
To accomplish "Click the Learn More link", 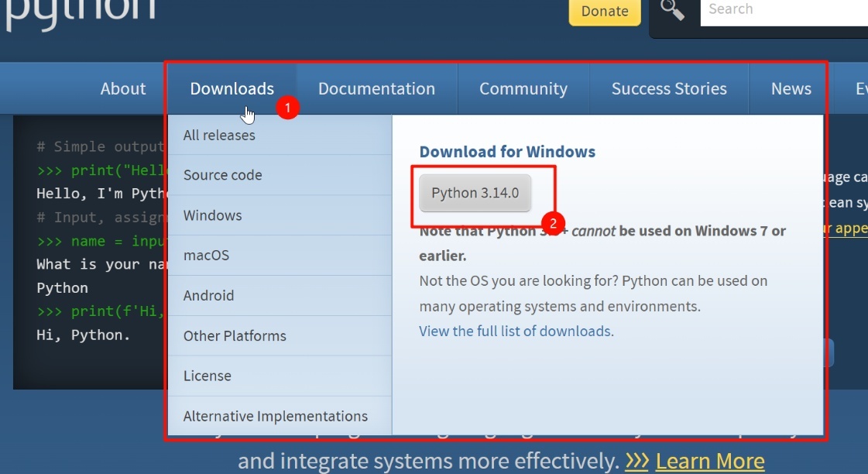I will click(x=710, y=461).
